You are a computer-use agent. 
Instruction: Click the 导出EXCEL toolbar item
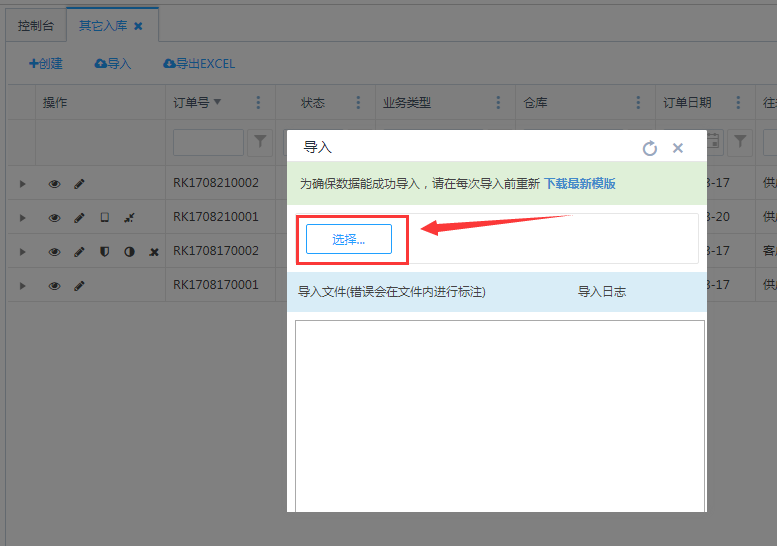click(199, 64)
